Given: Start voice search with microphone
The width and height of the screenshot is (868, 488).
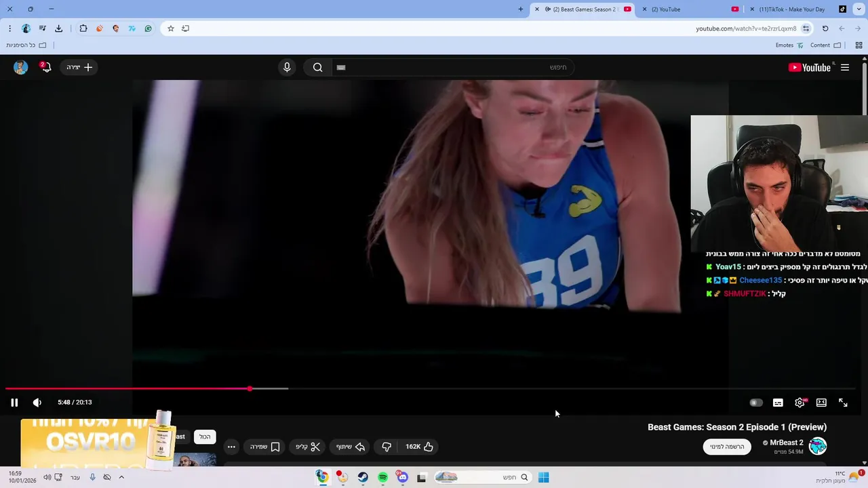Looking at the screenshot, I should 287,67.
